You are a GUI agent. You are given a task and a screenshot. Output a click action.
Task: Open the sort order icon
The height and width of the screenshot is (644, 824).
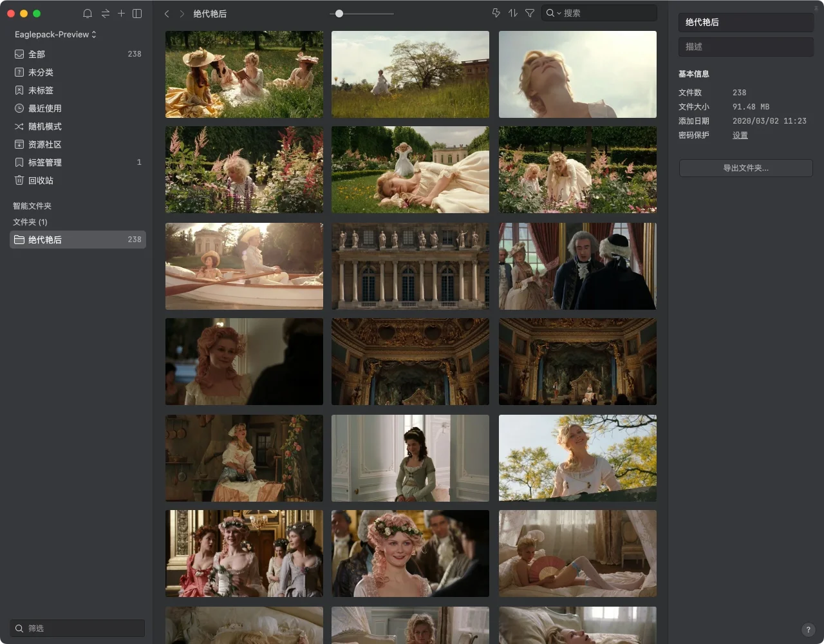[513, 13]
